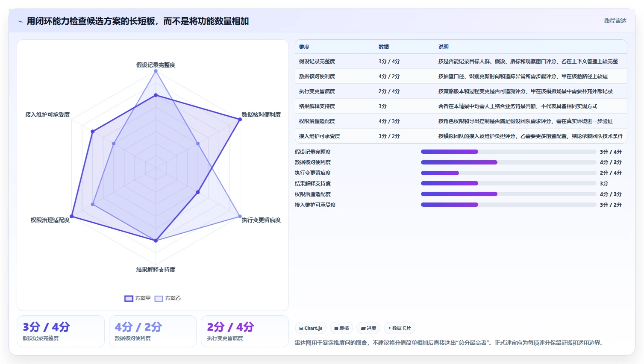The width and height of the screenshot is (644, 364).
Task: Select the 接入维护可承受度 table row label
Action: pos(320,136)
